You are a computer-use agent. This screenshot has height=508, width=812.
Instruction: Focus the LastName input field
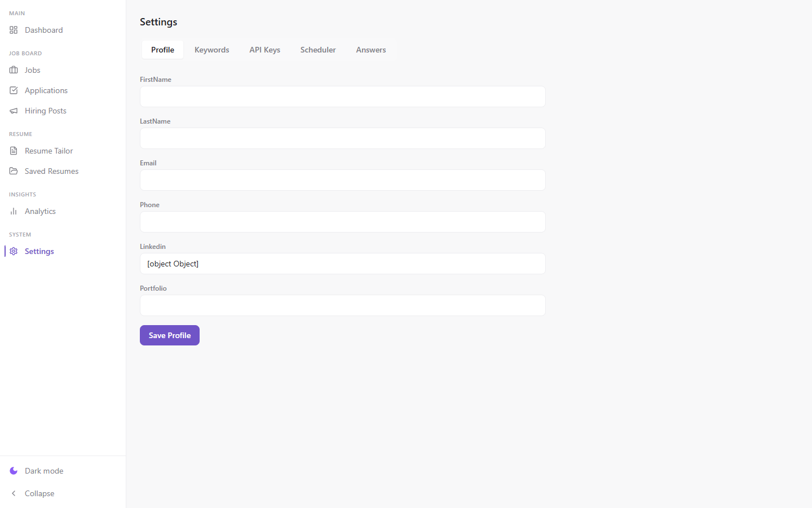click(x=343, y=138)
